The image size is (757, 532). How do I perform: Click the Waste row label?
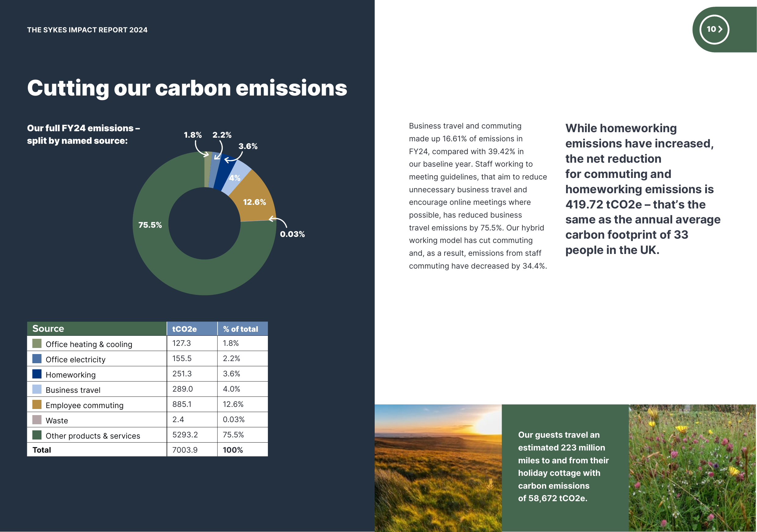click(x=57, y=421)
